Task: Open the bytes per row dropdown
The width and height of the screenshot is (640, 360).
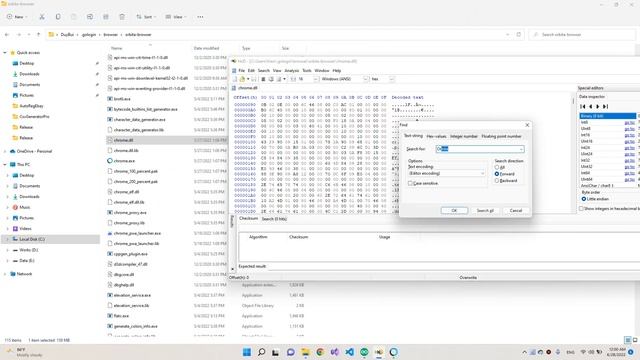Action: (316, 79)
